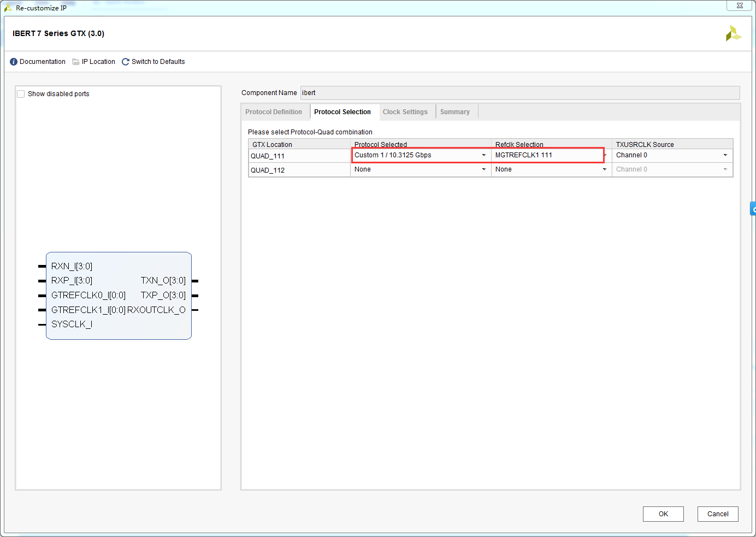756x537 pixels.
Task: Open the Documentation link
Action: click(43, 62)
